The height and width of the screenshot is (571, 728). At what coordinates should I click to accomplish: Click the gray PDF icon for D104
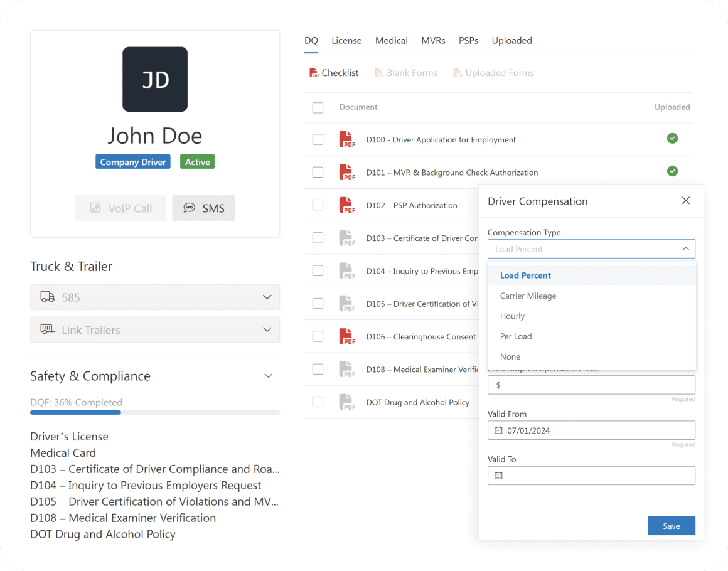pyautogui.click(x=347, y=270)
